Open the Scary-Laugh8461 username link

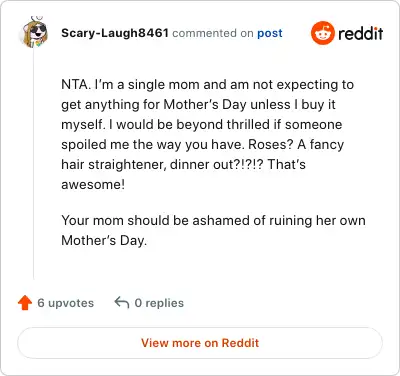point(115,33)
